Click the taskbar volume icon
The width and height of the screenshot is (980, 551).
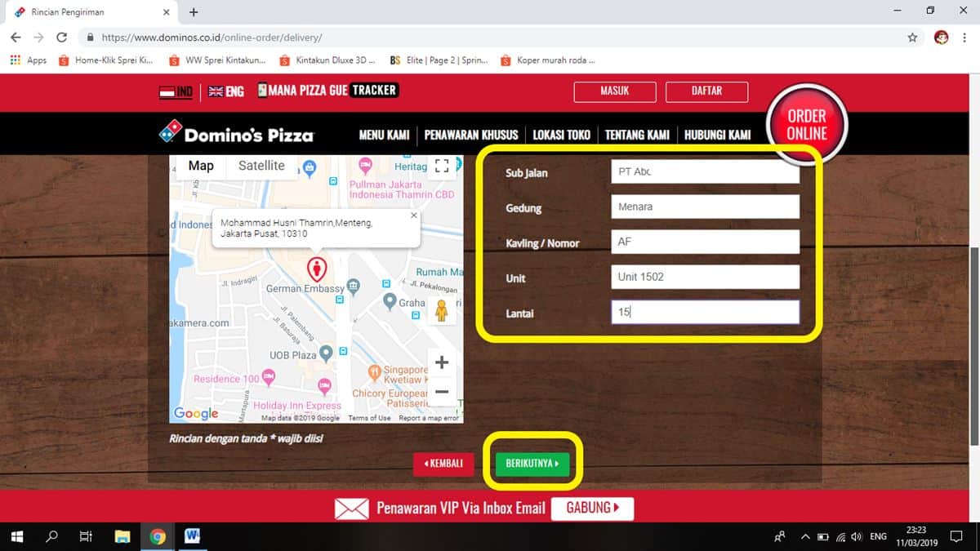pos(856,537)
